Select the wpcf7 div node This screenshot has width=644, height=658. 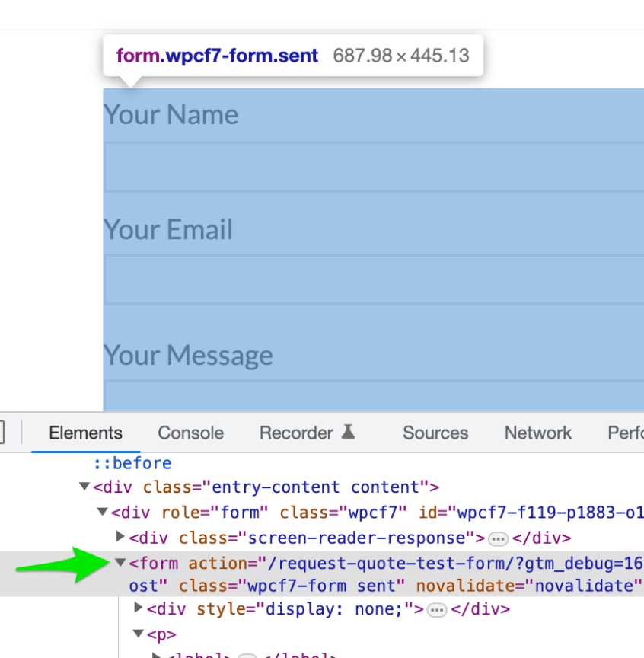point(228,512)
